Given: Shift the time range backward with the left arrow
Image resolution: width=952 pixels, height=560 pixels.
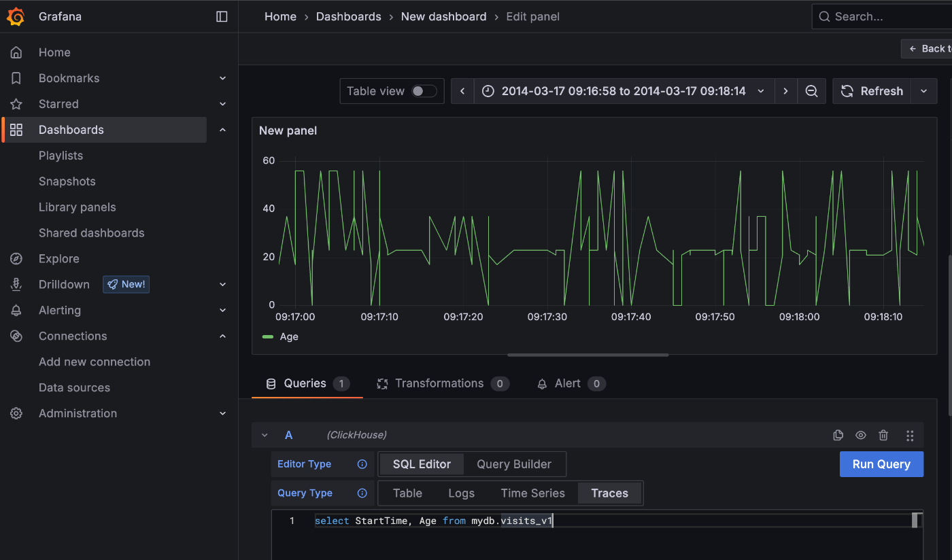Looking at the screenshot, I should [x=462, y=91].
